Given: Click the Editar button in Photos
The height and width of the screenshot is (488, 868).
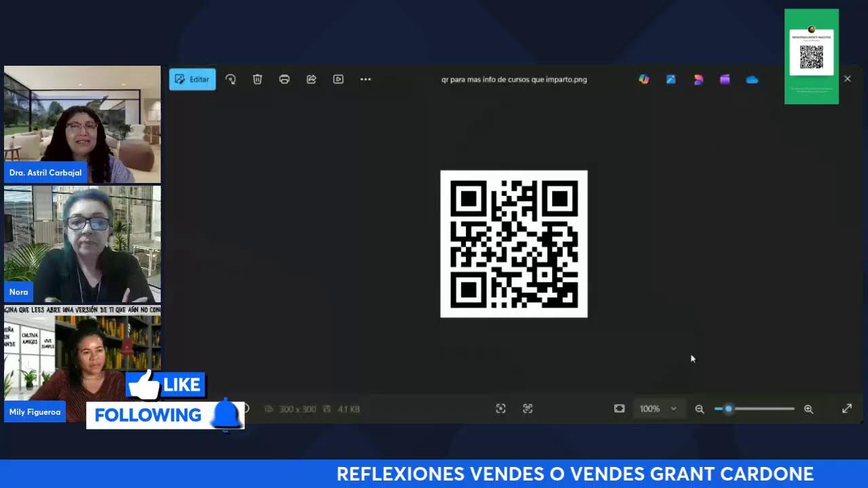Looking at the screenshot, I should point(193,79).
